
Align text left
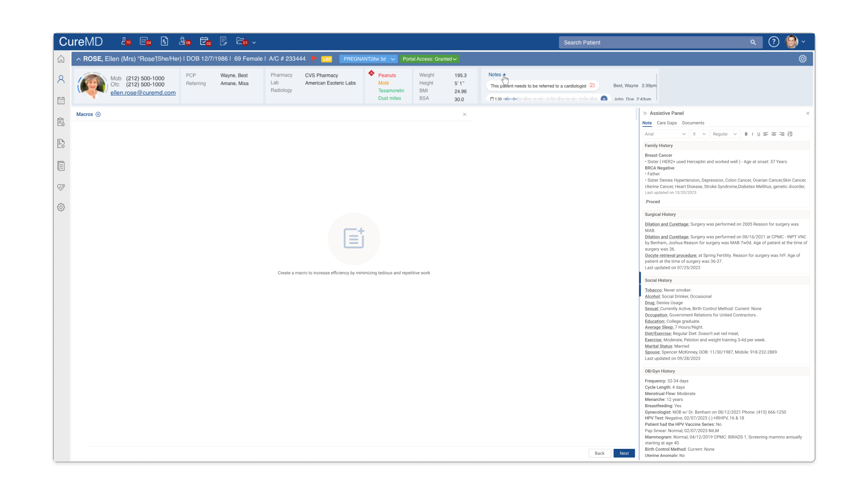tap(765, 134)
